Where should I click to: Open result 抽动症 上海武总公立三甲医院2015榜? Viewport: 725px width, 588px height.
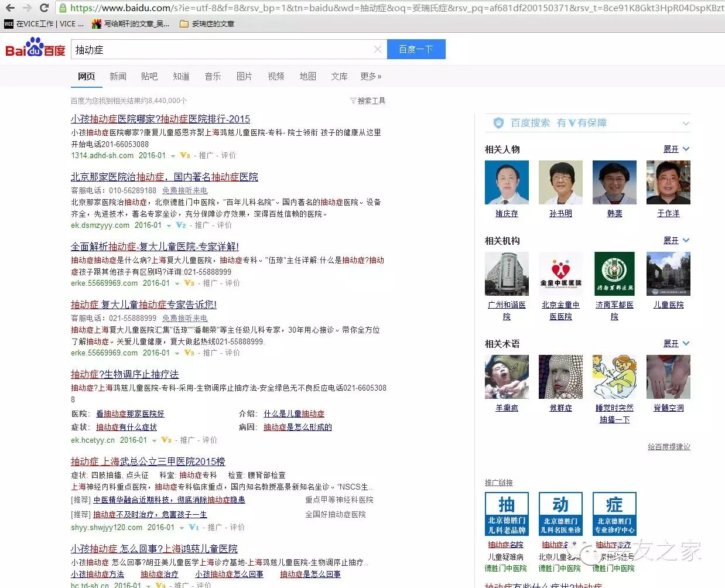148,461
